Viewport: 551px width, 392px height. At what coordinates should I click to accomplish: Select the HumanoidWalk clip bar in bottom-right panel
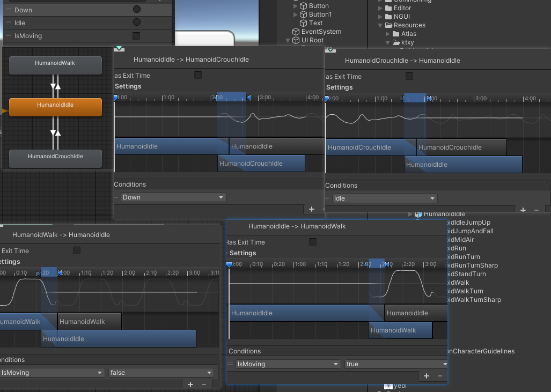coord(401,330)
